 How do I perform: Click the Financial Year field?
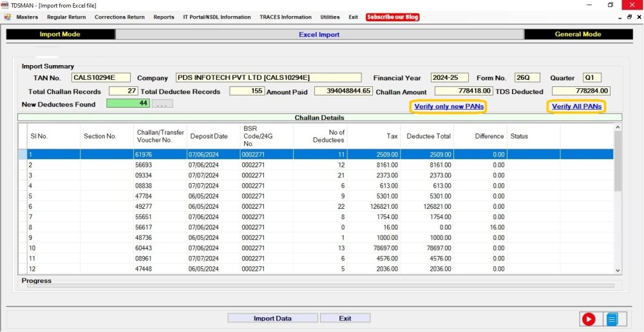(x=450, y=78)
